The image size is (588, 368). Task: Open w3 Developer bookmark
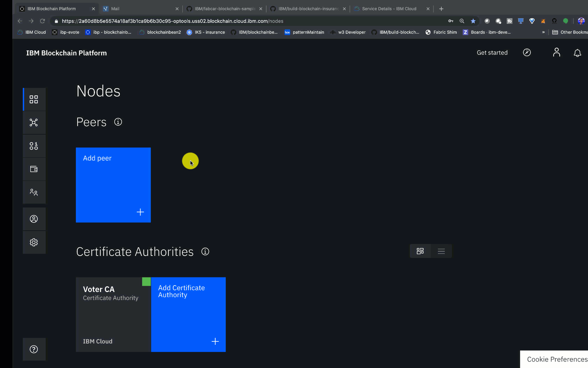[348, 32]
